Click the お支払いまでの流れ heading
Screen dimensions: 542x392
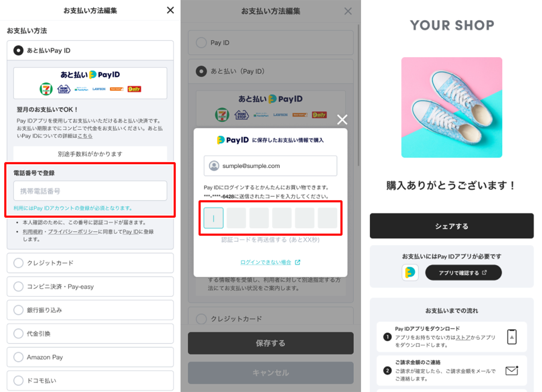pos(452,311)
